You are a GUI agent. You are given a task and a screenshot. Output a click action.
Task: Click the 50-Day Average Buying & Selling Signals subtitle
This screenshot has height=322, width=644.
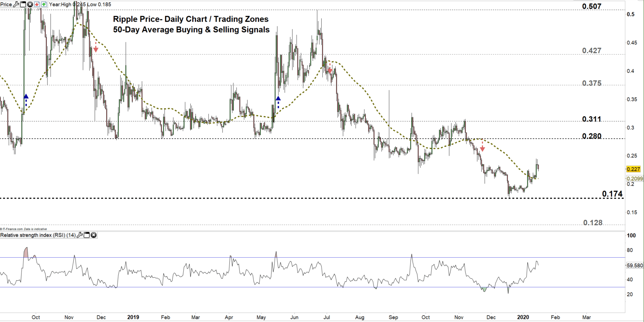pos(191,30)
